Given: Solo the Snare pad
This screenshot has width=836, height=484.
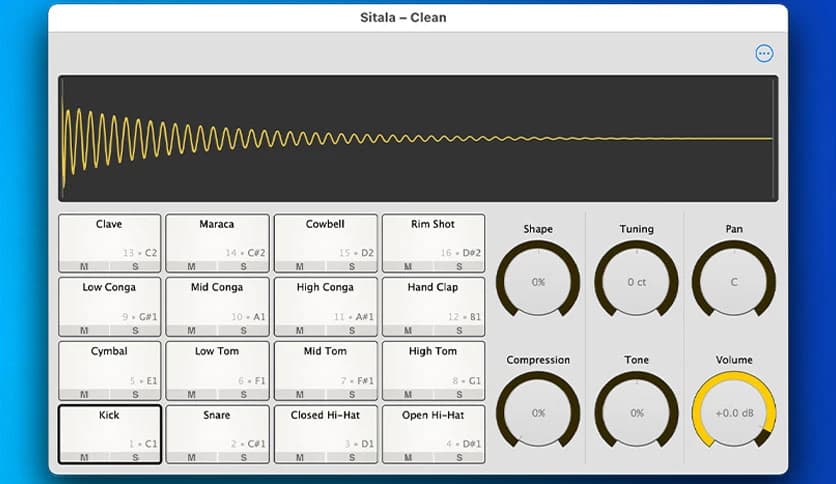Looking at the screenshot, I should pyautogui.click(x=243, y=457).
